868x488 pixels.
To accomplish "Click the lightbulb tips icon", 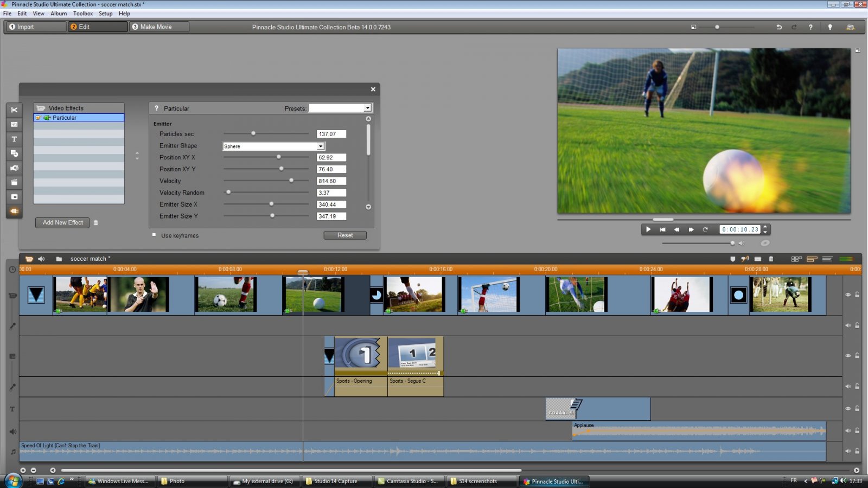I will (830, 27).
